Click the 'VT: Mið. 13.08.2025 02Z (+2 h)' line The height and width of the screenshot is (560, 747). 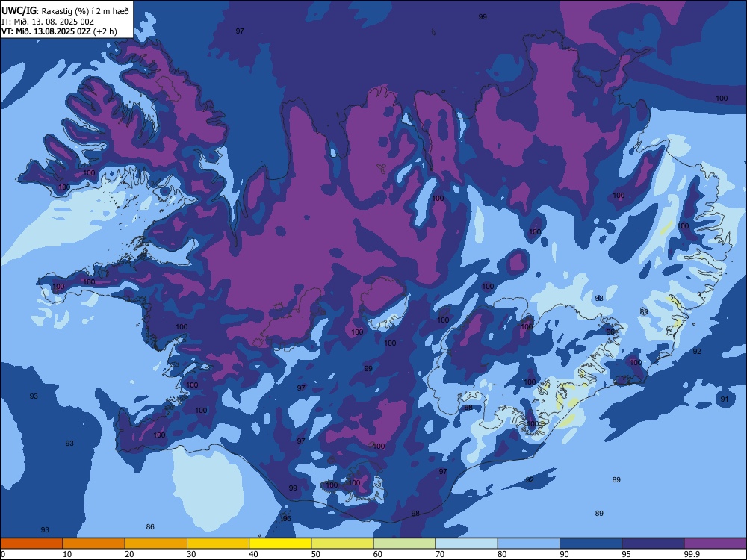click(x=59, y=31)
